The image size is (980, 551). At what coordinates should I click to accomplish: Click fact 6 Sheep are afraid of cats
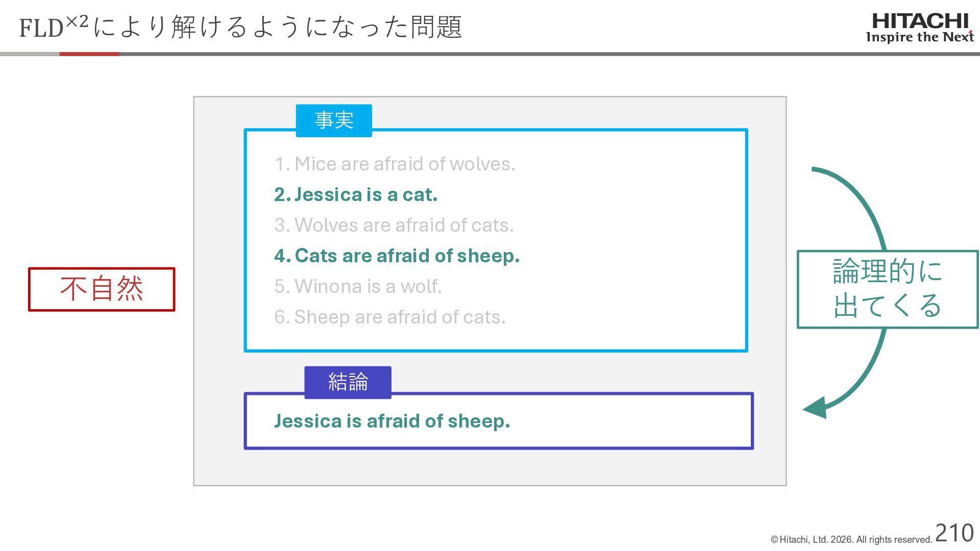click(x=389, y=317)
